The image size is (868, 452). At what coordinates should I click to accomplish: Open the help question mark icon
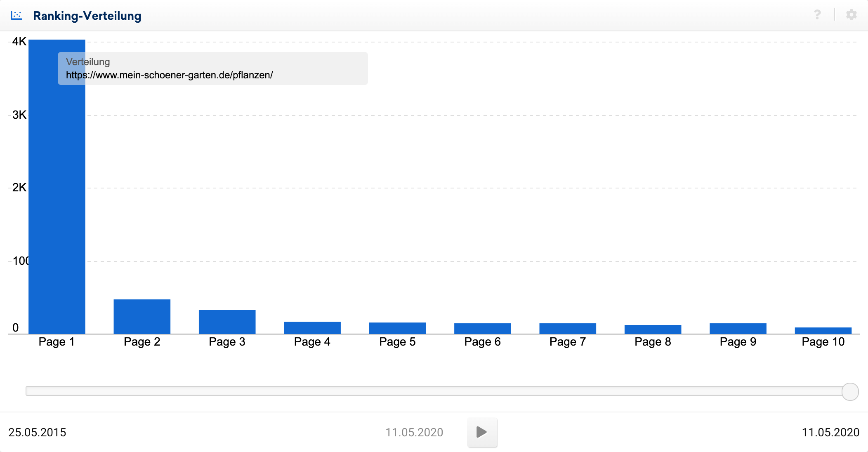(817, 15)
